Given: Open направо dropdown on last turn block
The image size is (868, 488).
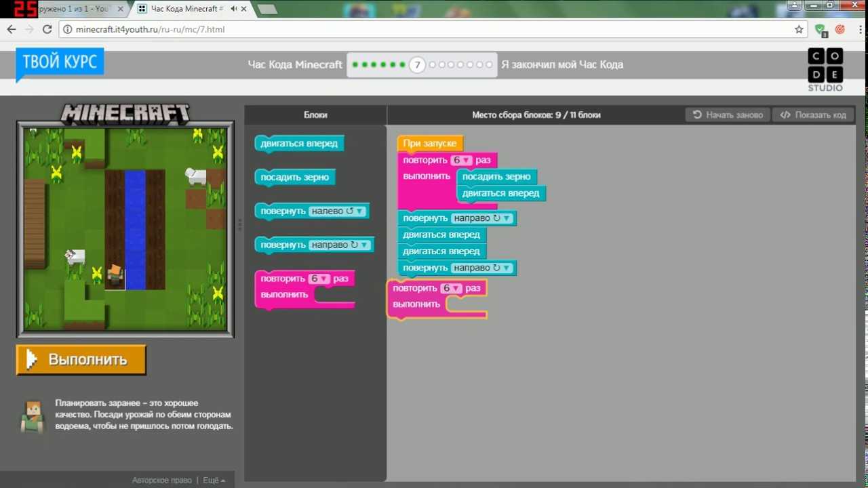Looking at the screenshot, I should click(x=481, y=268).
